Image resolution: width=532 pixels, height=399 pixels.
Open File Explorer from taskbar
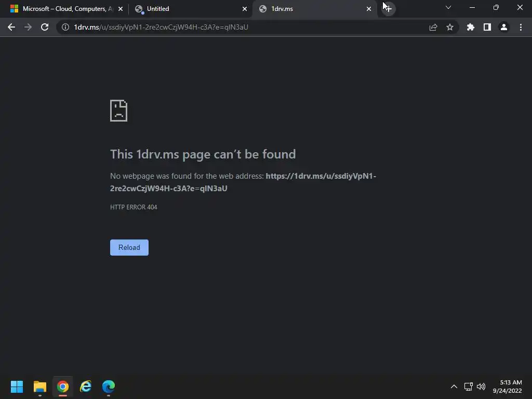pyautogui.click(x=39, y=387)
